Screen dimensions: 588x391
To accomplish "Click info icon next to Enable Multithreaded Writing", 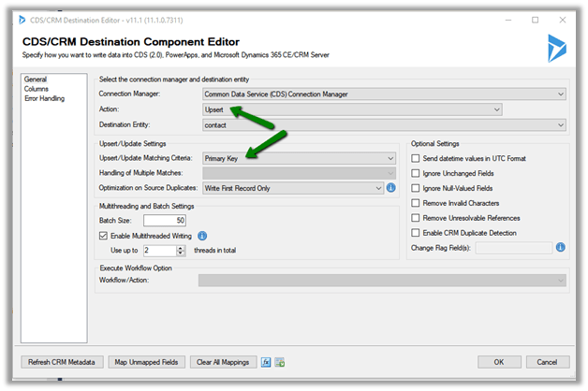I will tap(202, 236).
